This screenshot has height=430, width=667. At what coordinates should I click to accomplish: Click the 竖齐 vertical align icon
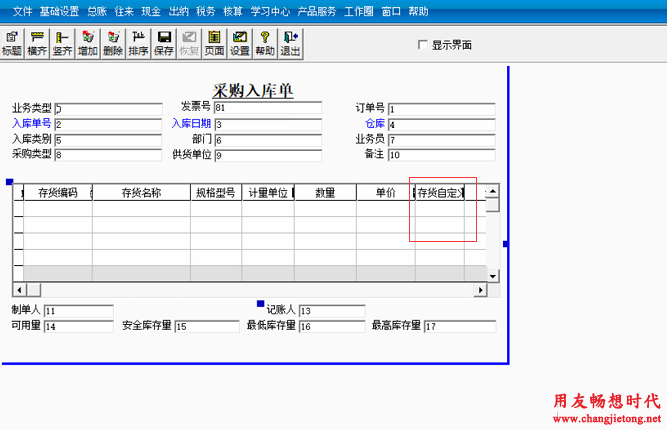point(62,44)
